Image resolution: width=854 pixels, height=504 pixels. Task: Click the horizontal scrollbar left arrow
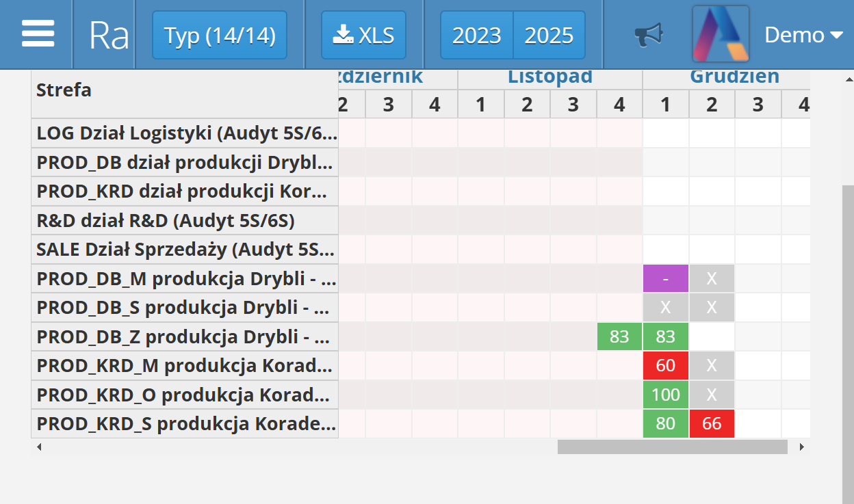pyautogui.click(x=39, y=447)
